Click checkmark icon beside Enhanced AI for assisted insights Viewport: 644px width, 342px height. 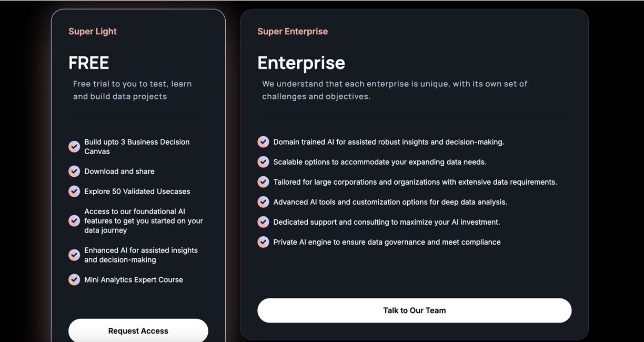point(74,255)
